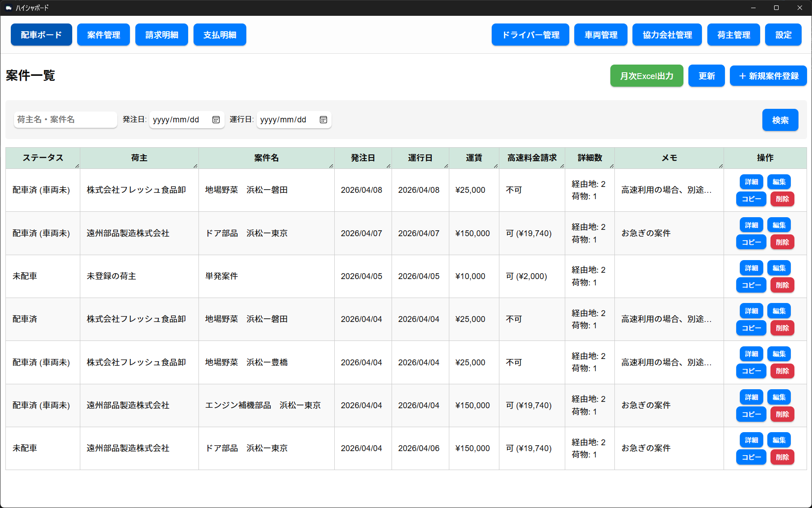Export with 月次Excel出力 button
This screenshot has width=812, height=508.
[647, 76]
